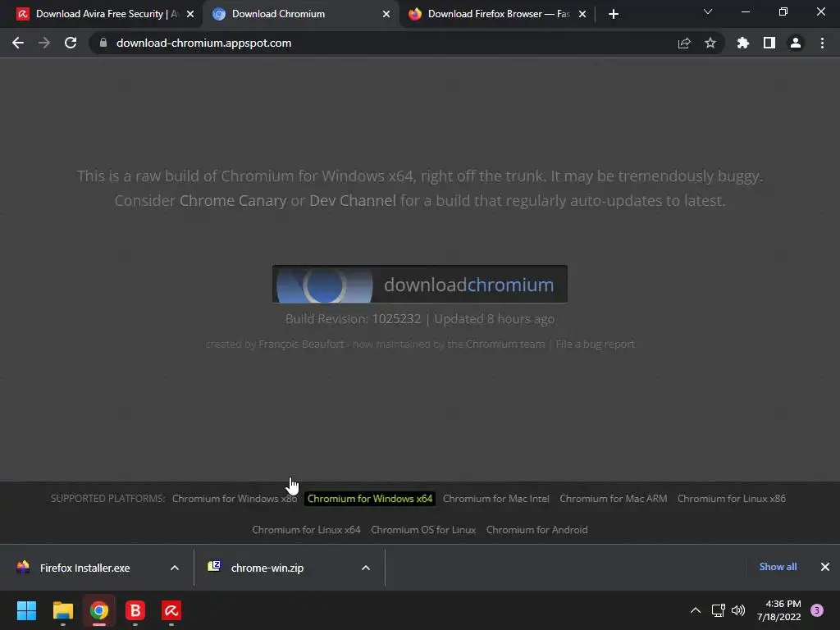Click the Chrome taskbar icon
Screen dimensions: 840x630
(99, 610)
